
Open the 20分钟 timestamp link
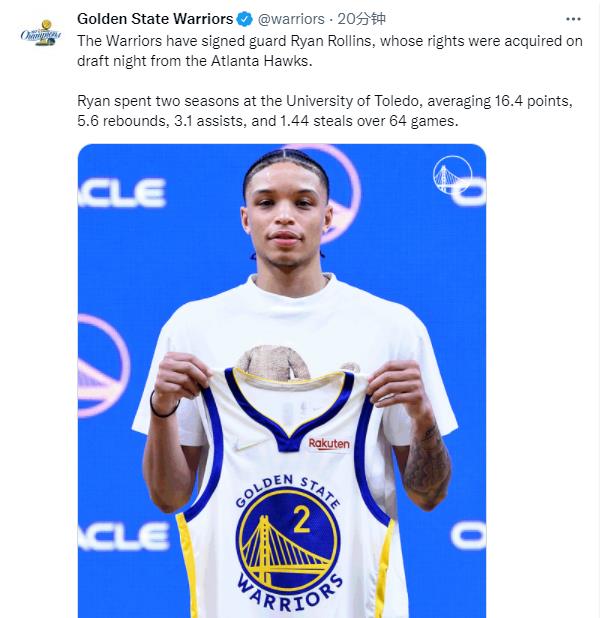tap(360, 19)
